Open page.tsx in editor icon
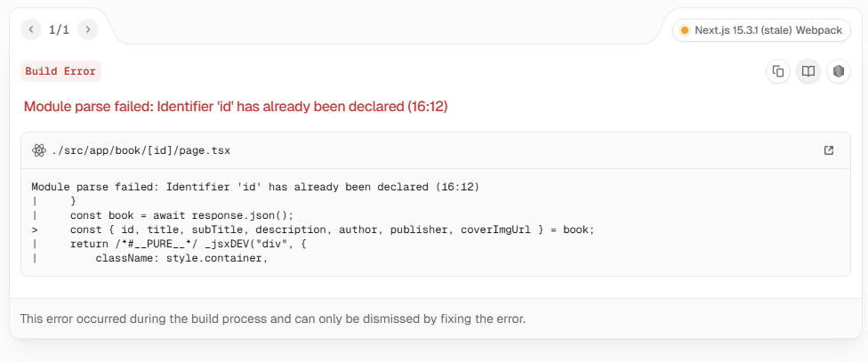 (829, 150)
